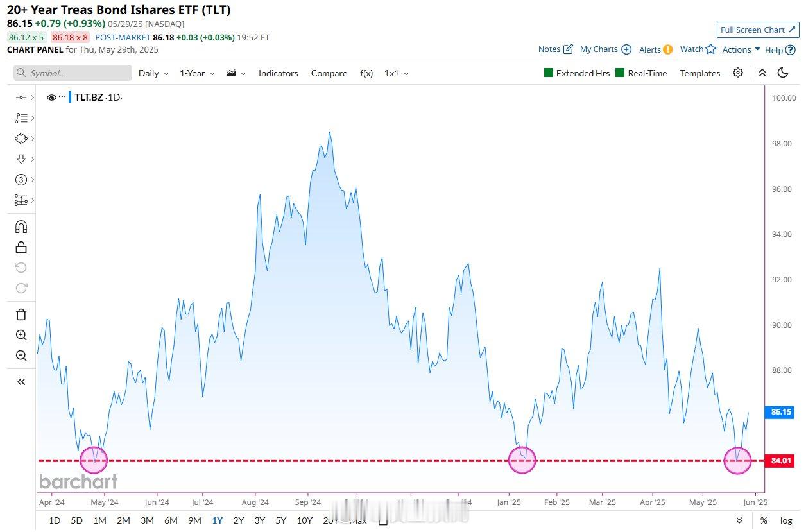
Task: Click the 86.15 current price label
Action: pos(781,412)
